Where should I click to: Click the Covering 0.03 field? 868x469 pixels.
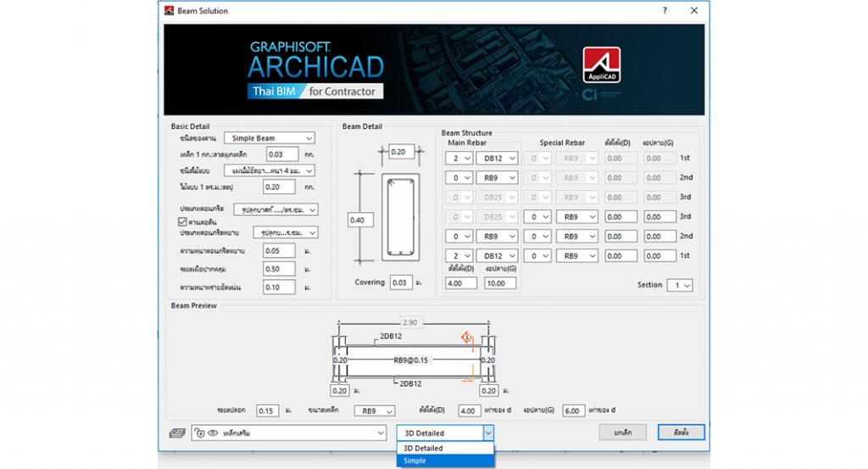(x=401, y=282)
